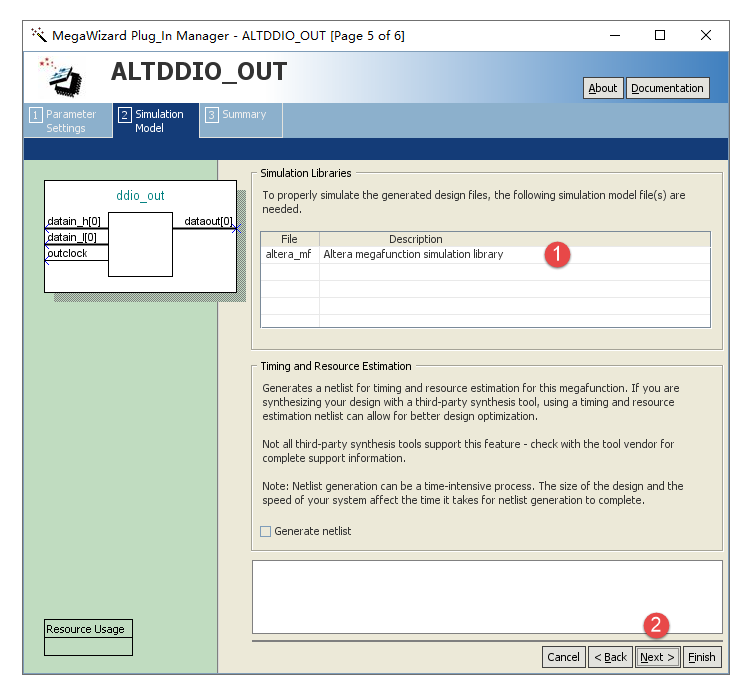Go to previous page with Back
This screenshot has width=753, height=691.
(x=610, y=657)
